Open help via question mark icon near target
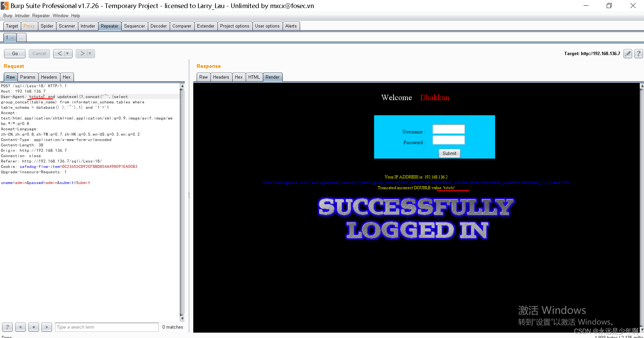 [638, 53]
